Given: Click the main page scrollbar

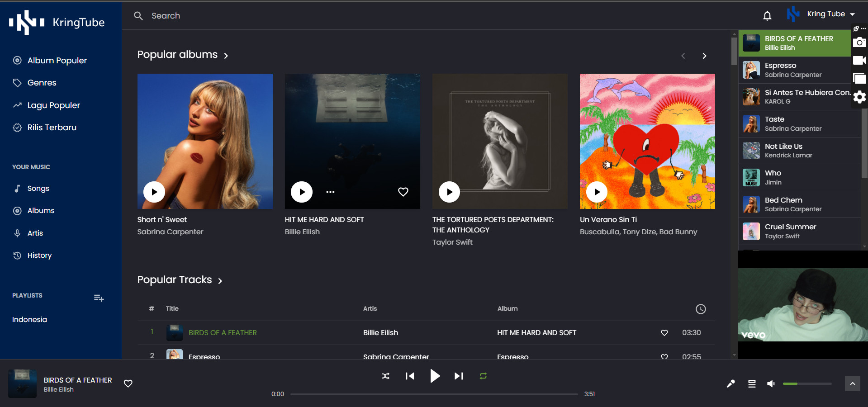Looking at the screenshot, I should coord(734,51).
